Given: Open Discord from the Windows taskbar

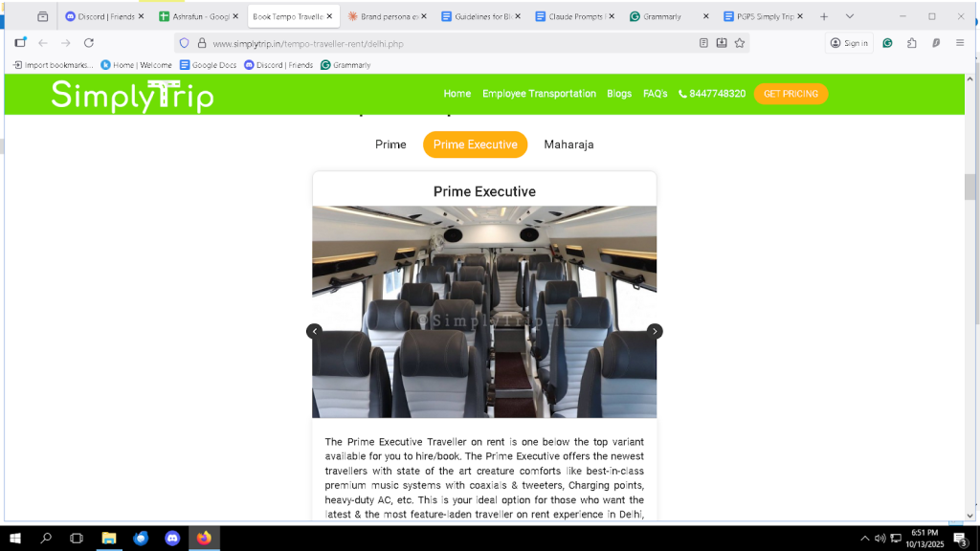Looking at the screenshot, I should point(172,538).
